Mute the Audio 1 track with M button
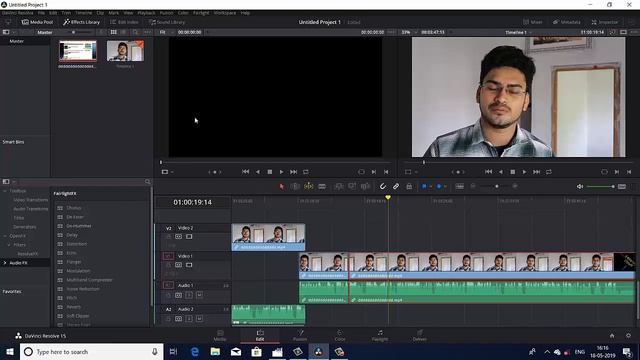The image size is (640, 360). point(199,295)
